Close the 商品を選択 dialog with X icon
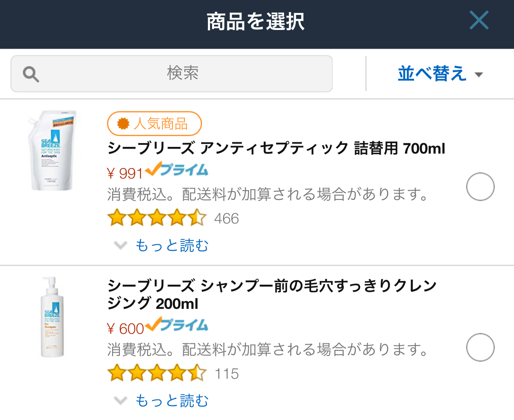514x420 pixels. 479,20
